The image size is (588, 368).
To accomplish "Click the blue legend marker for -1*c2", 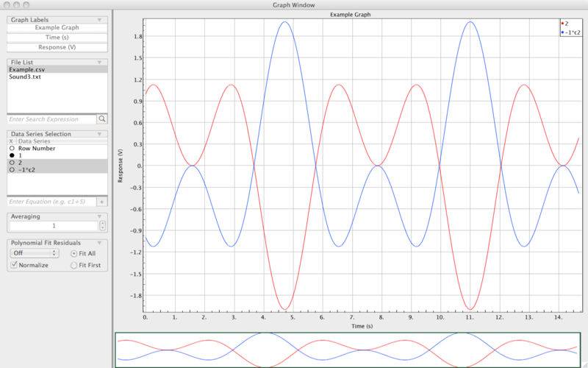I will coord(562,32).
